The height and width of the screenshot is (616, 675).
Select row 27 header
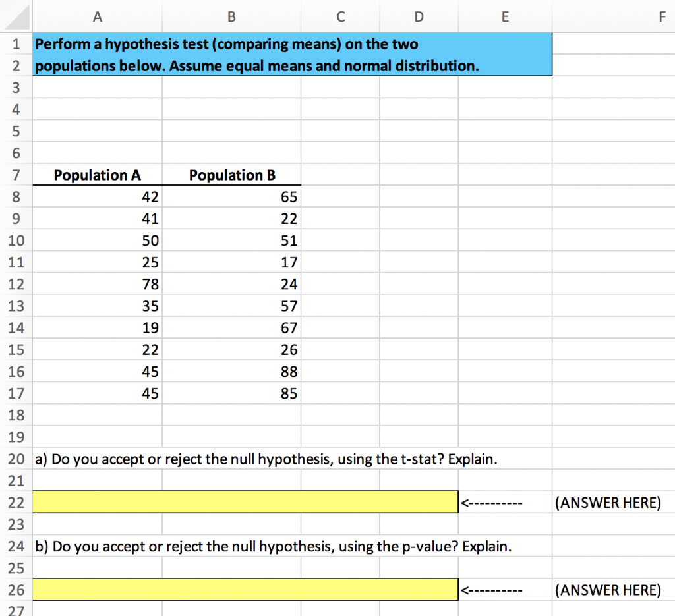pyautogui.click(x=16, y=611)
